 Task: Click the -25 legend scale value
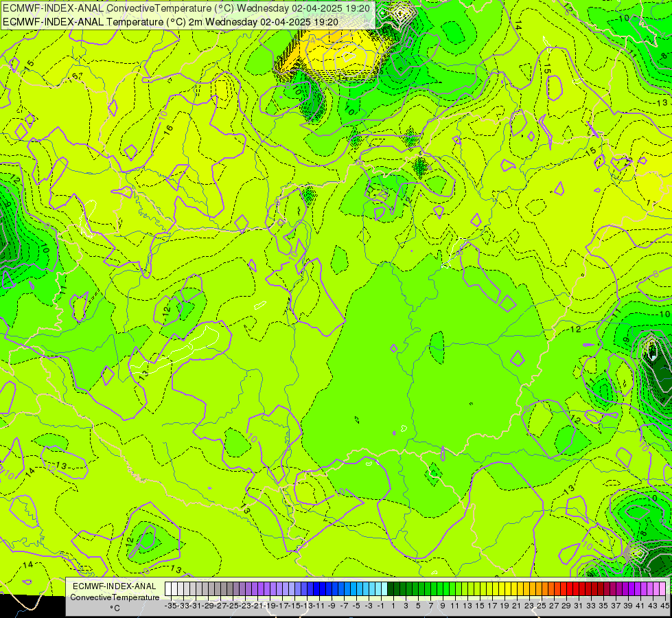tap(233, 606)
